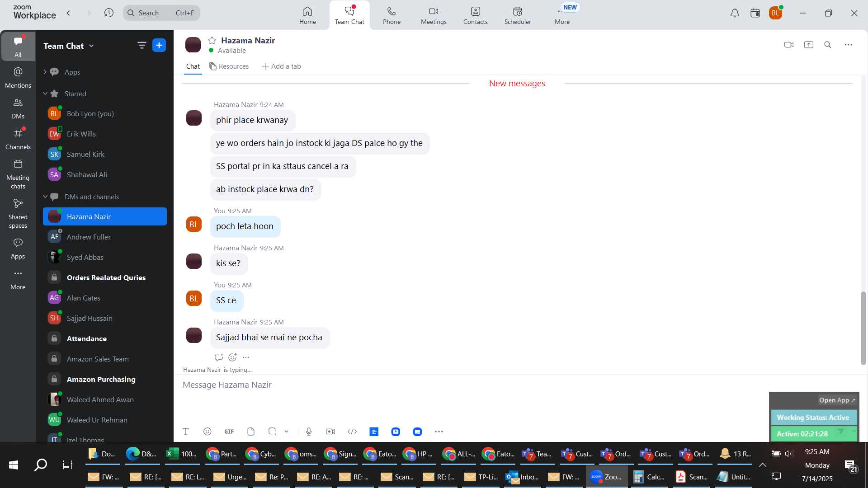The image size is (868, 488).
Task: Open the Team Chat dropdown arrow
Action: [91, 46]
